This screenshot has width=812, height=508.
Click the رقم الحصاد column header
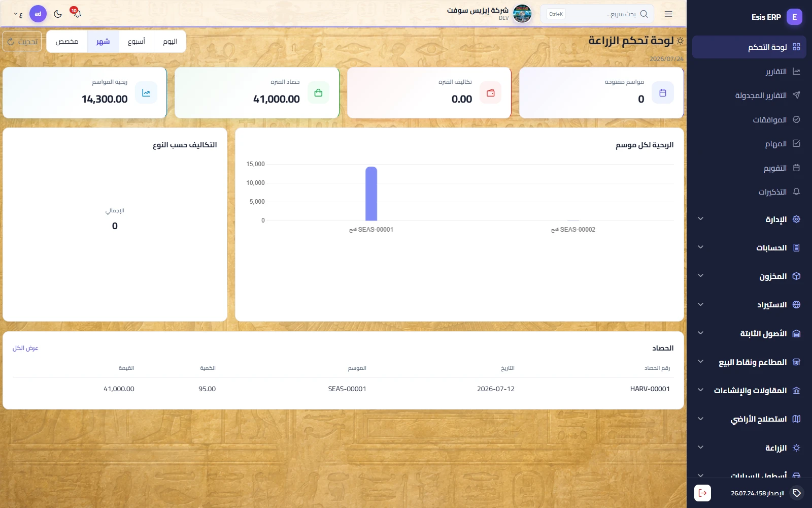click(657, 368)
